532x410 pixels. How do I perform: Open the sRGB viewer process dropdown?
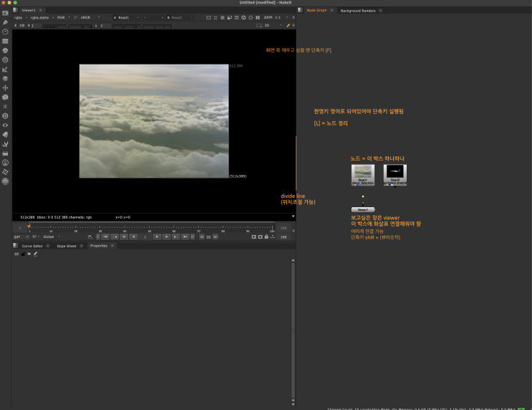click(90, 17)
